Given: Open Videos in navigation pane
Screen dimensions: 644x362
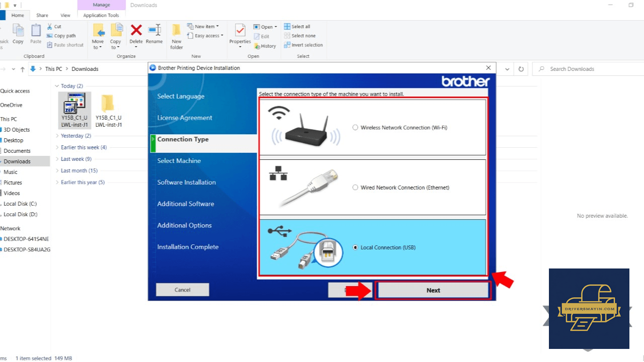Looking at the screenshot, I should [x=12, y=193].
